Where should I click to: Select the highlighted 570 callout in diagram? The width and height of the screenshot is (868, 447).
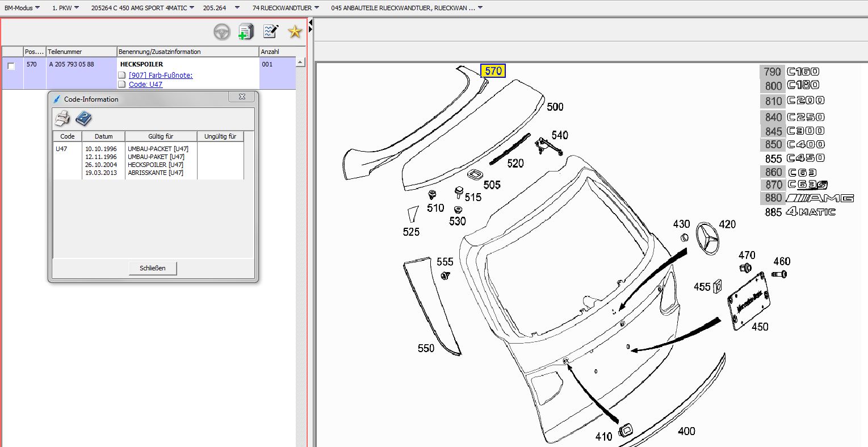coord(493,71)
